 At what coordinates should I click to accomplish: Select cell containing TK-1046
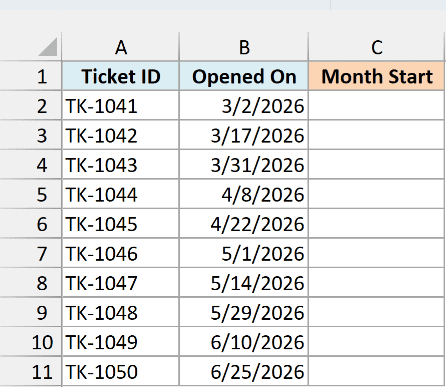pos(121,253)
